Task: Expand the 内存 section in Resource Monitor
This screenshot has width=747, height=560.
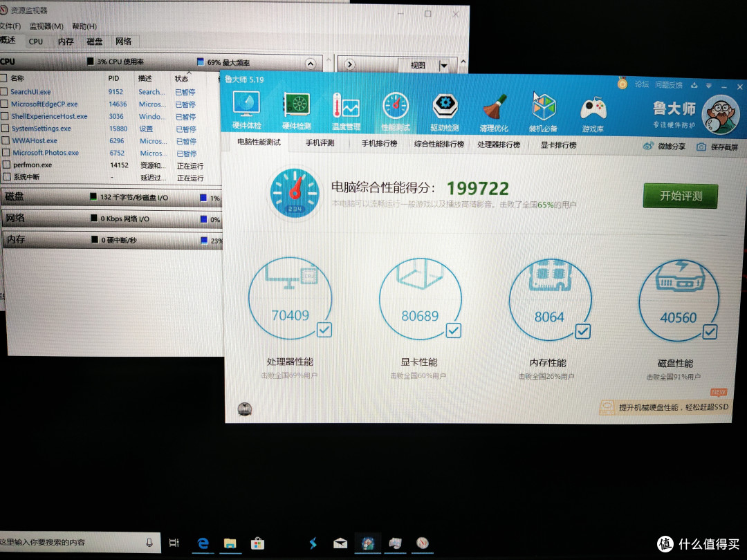Action: [x=113, y=239]
